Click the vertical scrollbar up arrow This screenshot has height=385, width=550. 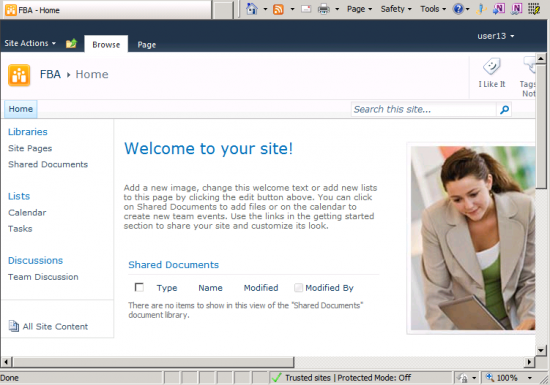(541, 58)
